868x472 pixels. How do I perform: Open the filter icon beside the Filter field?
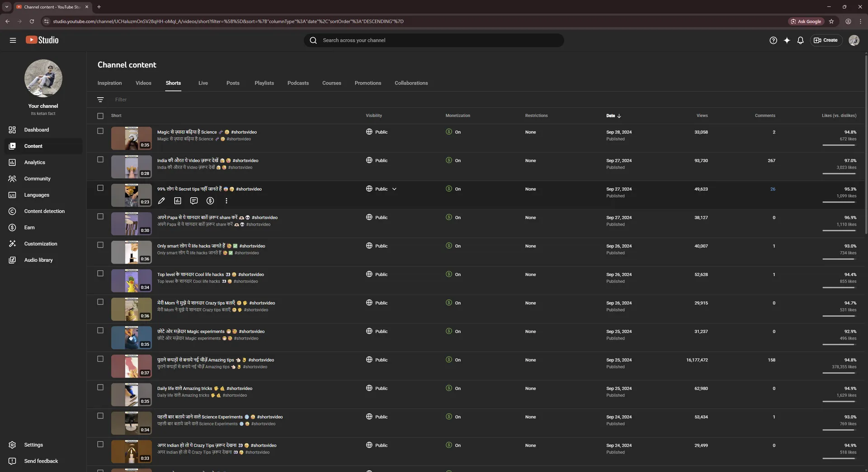tap(100, 99)
